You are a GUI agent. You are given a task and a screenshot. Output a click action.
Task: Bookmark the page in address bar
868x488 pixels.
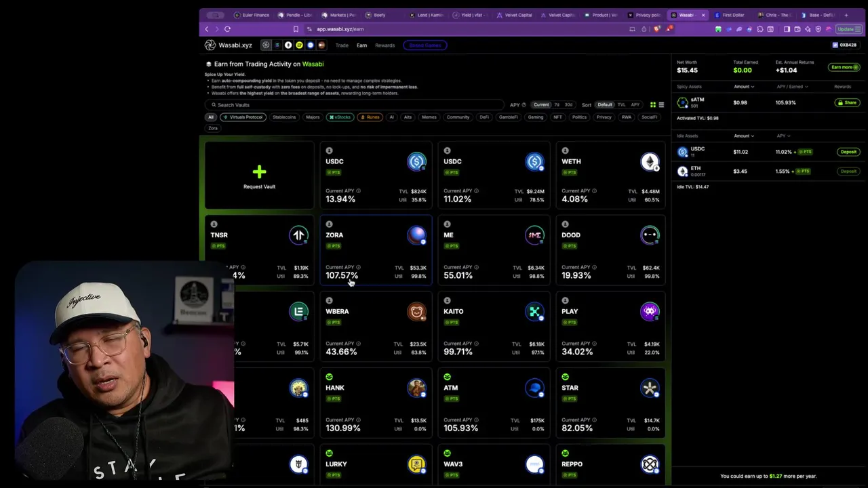coord(296,29)
